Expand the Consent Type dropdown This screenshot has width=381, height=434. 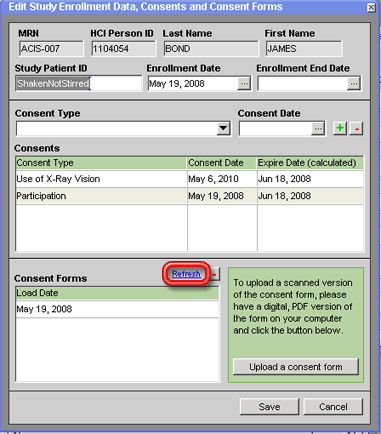(223, 128)
